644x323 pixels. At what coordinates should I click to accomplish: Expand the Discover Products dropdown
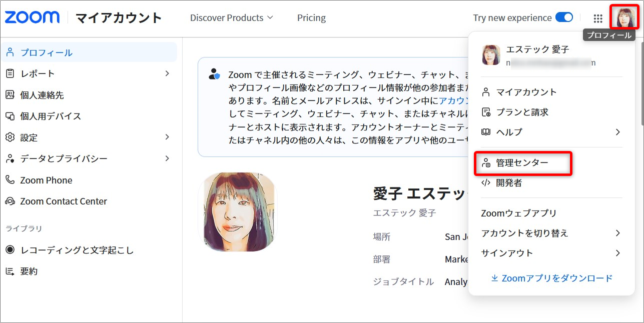coord(231,18)
